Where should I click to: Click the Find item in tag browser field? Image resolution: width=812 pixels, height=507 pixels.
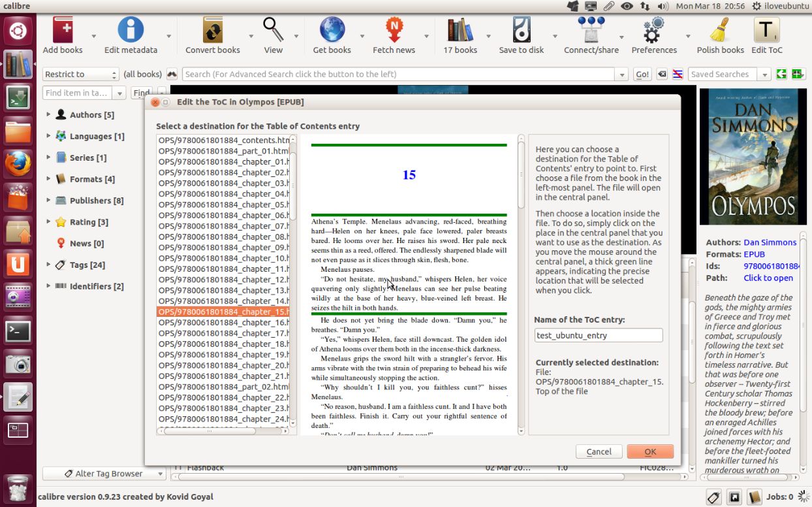(x=78, y=93)
